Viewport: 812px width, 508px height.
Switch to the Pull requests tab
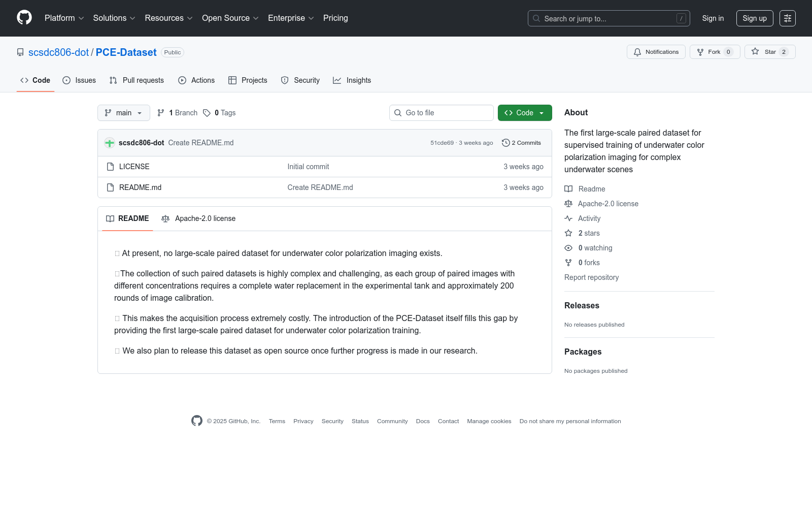(137, 80)
